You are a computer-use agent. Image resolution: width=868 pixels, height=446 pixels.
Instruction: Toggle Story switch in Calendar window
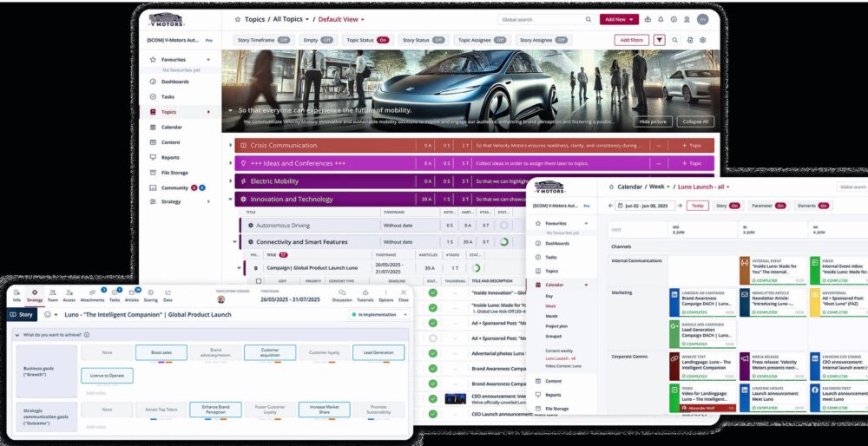(734, 206)
